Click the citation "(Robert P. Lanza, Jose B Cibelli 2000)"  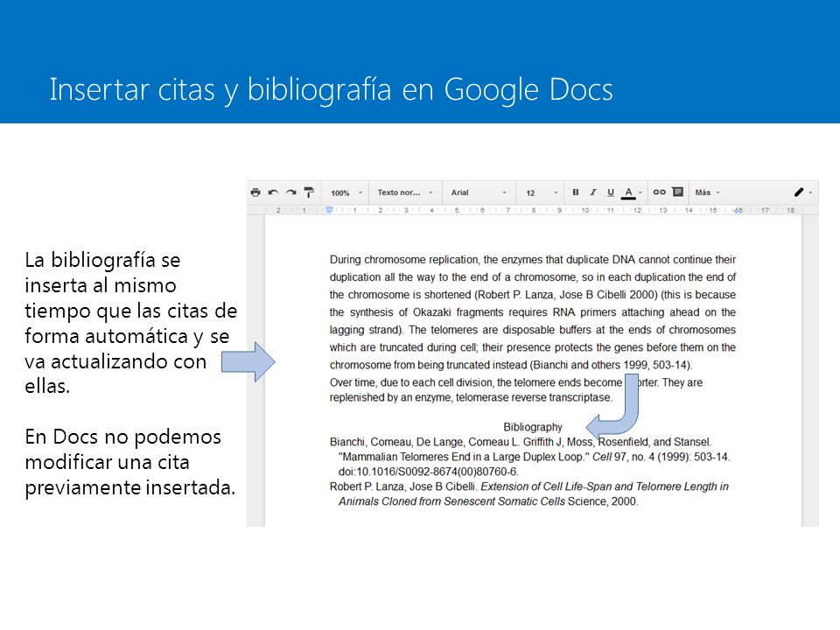pyautogui.click(x=566, y=295)
